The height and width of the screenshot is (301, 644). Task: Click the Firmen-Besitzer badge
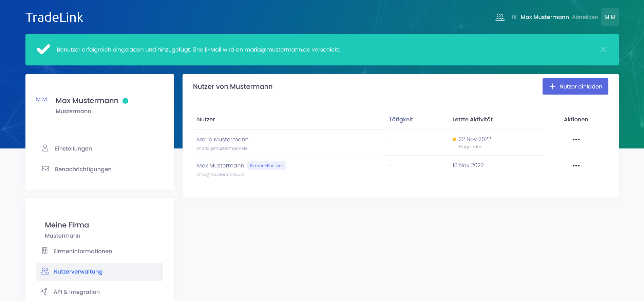pyautogui.click(x=266, y=166)
